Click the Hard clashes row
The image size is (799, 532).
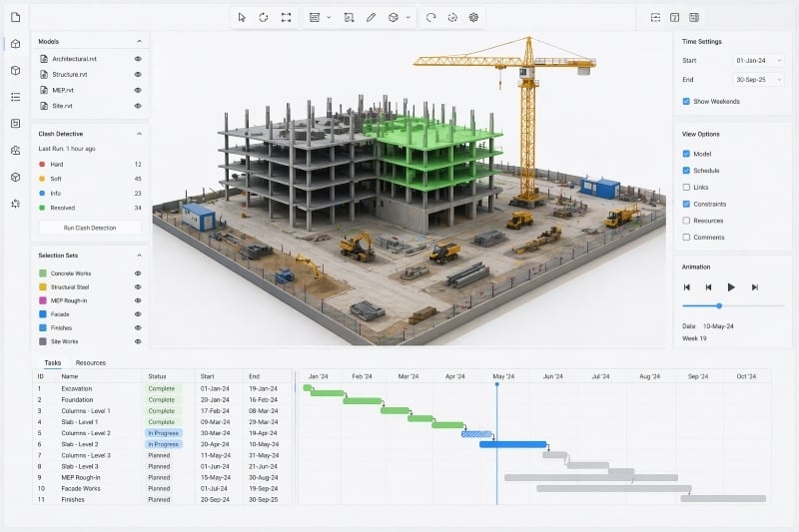click(90, 165)
